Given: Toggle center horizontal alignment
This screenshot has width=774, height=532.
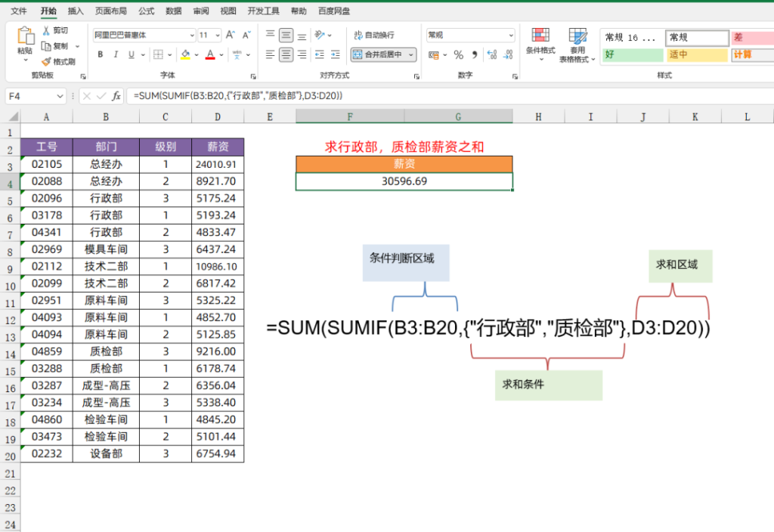Looking at the screenshot, I should [x=286, y=54].
